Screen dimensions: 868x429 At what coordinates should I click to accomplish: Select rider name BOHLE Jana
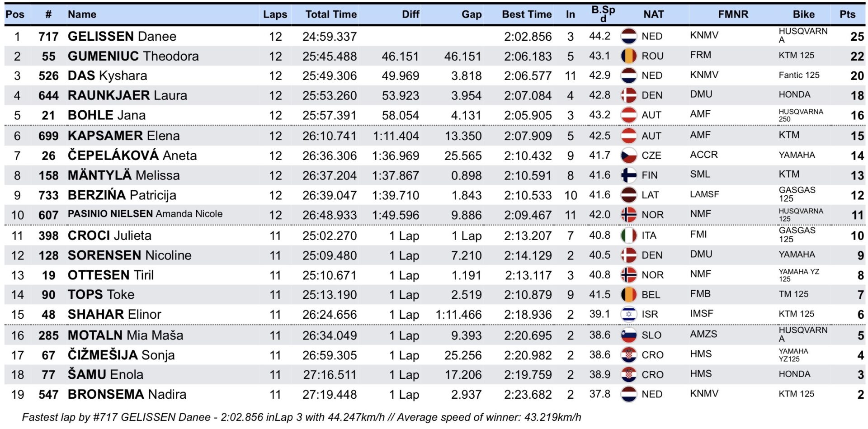tap(107, 115)
